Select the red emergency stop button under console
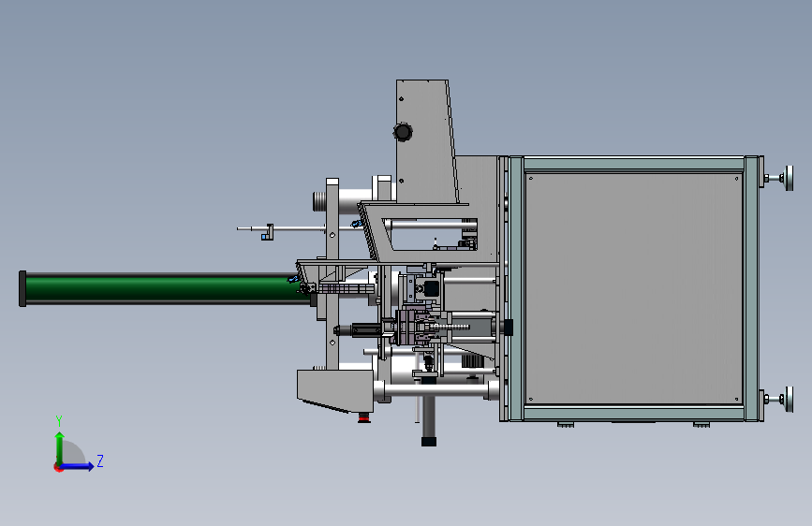Viewport: 812px width, 526px height. click(364, 417)
